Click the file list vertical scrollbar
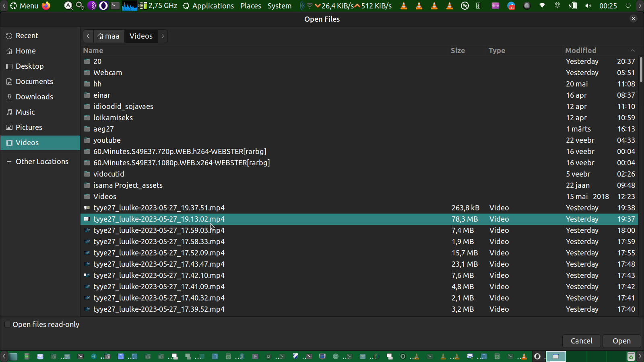644x362 pixels. (641, 70)
